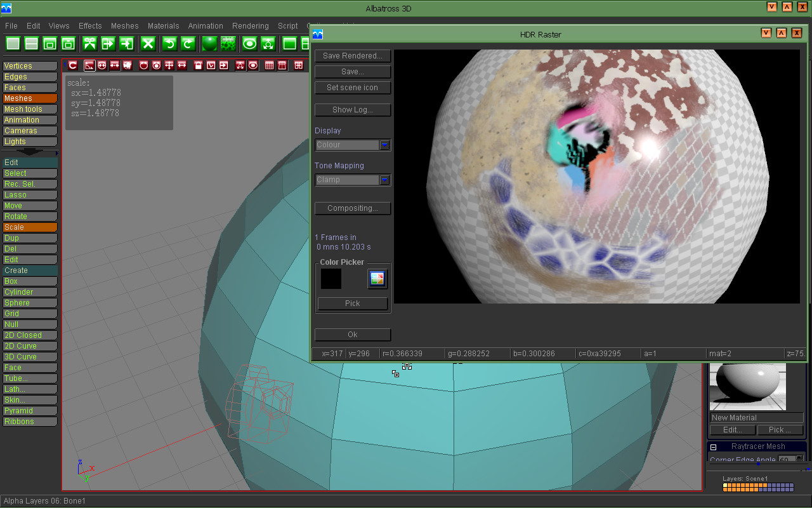The width and height of the screenshot is (812, 508).
Task: Click the Sphere create button
Action: tap(30, 303)
